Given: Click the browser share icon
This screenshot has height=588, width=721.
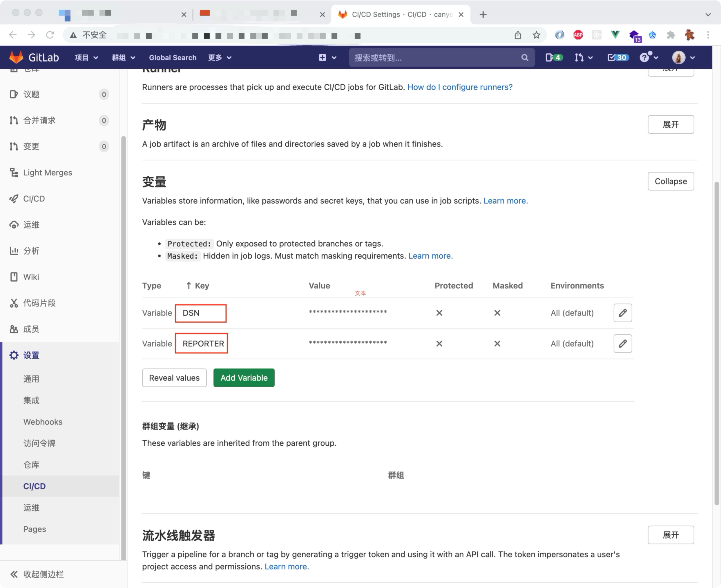Looking at the screenshot, I should pos(518,35).
